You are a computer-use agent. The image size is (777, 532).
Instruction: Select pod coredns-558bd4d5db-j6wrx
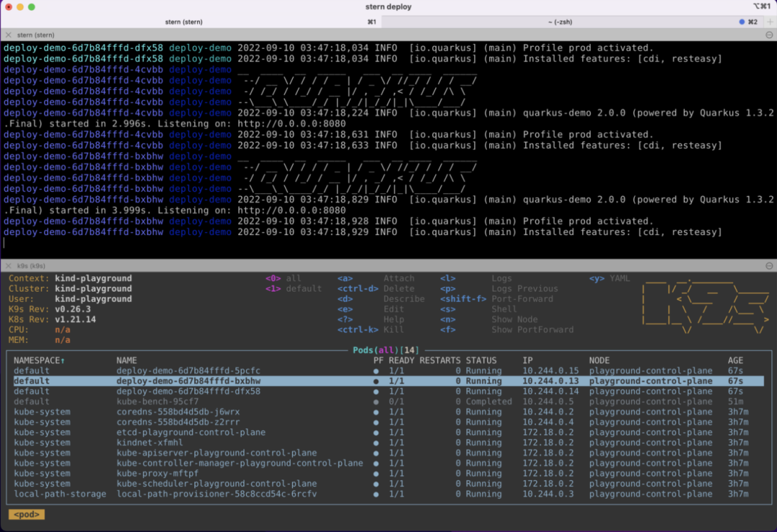coord(388,412)
